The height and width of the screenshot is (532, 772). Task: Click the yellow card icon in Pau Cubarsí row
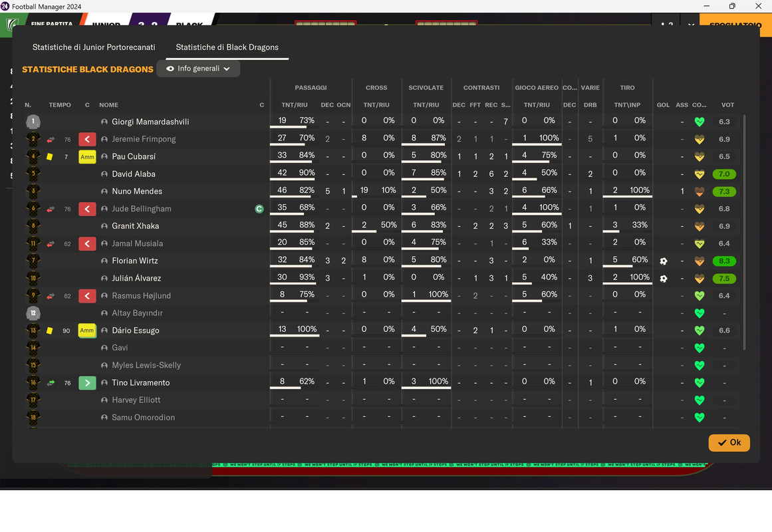point(50,157)
